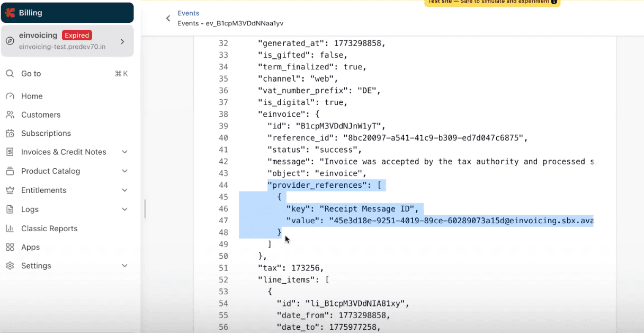The width and height of the screenshot is (644, 333).
Task: Click the sidebar resize handle
Action: (x=145, y=209)
